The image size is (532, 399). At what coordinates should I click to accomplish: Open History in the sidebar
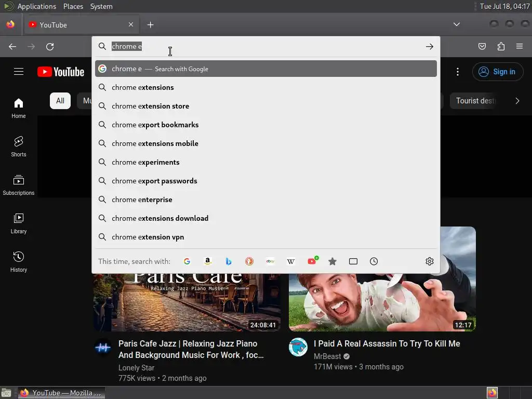(x=19, y=262)
